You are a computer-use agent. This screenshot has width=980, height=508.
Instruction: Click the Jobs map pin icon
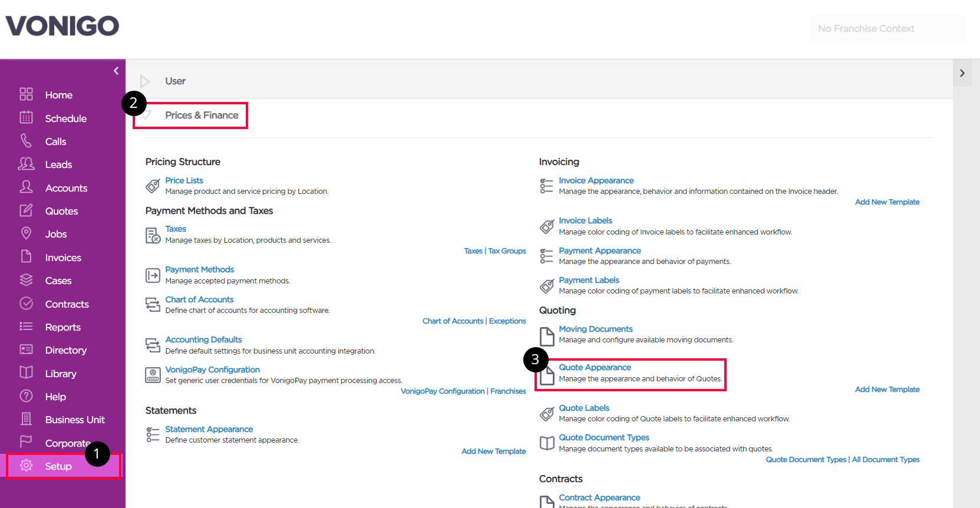[x=26, y=233]
